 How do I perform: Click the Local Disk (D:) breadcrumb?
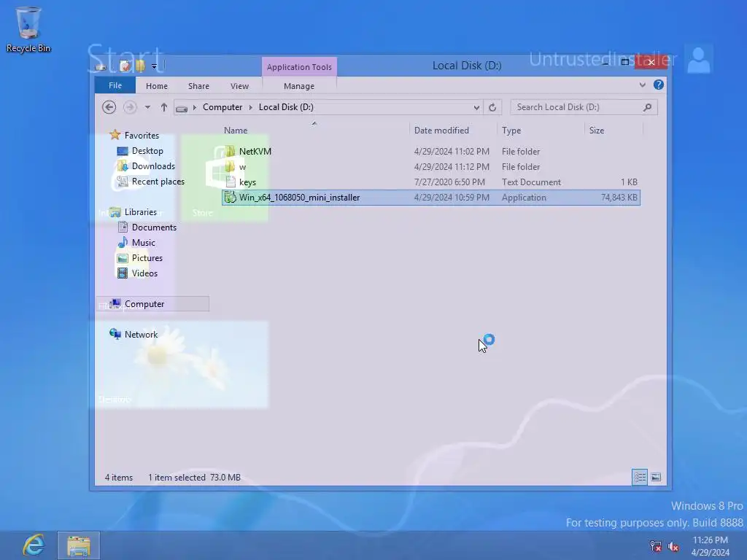(x=286, y=107)
